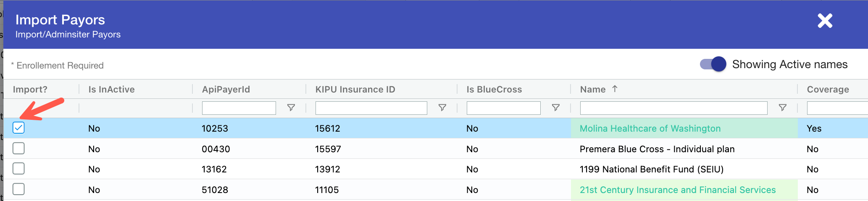Check import box for 1199 National Benefit Fund
This screenshot has height=201, width=868.
tap(18, 169)
